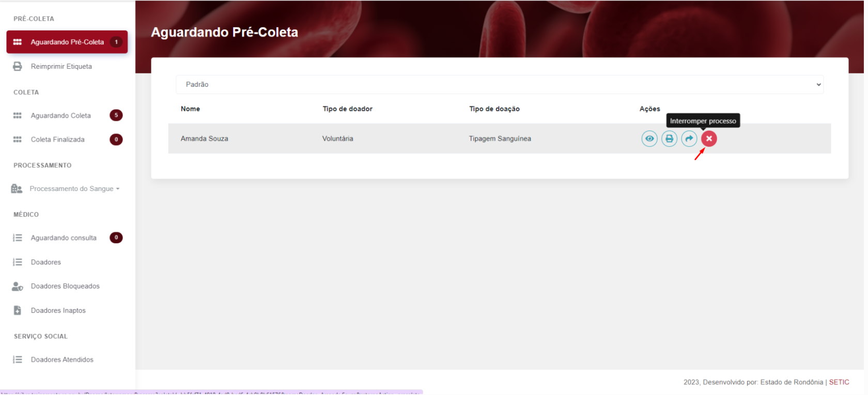868x395 pixels.
Task: Click printer icon beside Reimprimir Etiqueta
Action: click(18, 66)
